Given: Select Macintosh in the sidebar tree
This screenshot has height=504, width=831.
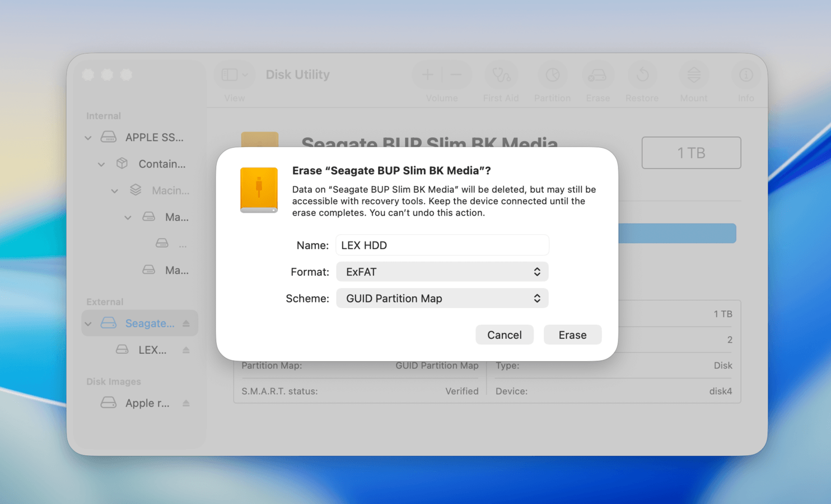Looking at the screenshot, I should tap(171, 190).
